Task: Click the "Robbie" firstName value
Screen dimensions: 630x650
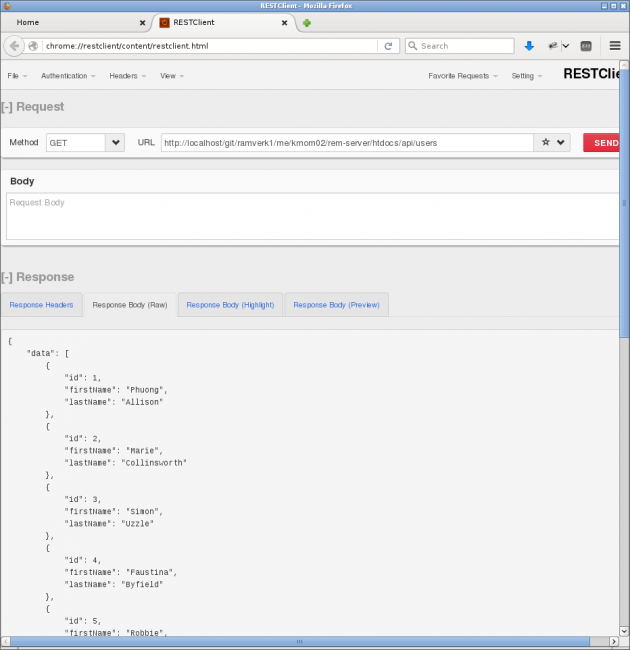Action: click(x=145, y=633)
